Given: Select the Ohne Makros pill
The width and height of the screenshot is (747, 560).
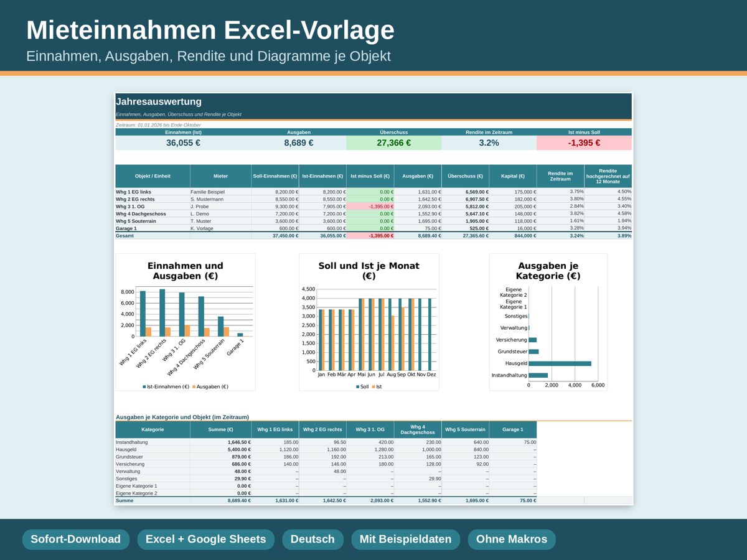Looking at the screenshot, I should tap(512, 539).
